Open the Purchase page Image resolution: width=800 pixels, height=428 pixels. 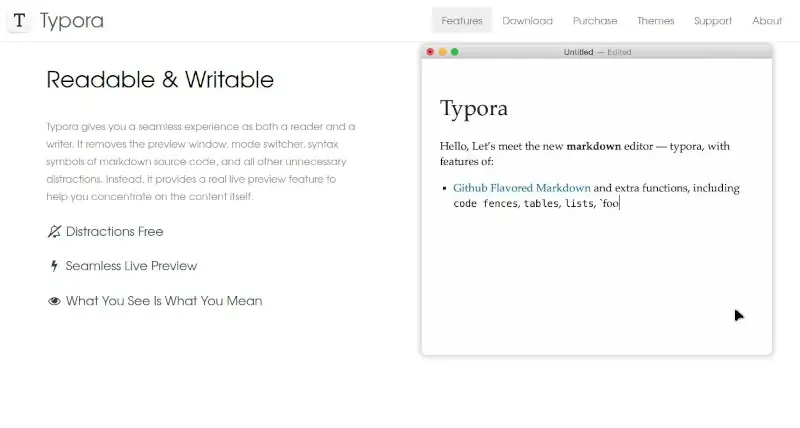[595, 21]
